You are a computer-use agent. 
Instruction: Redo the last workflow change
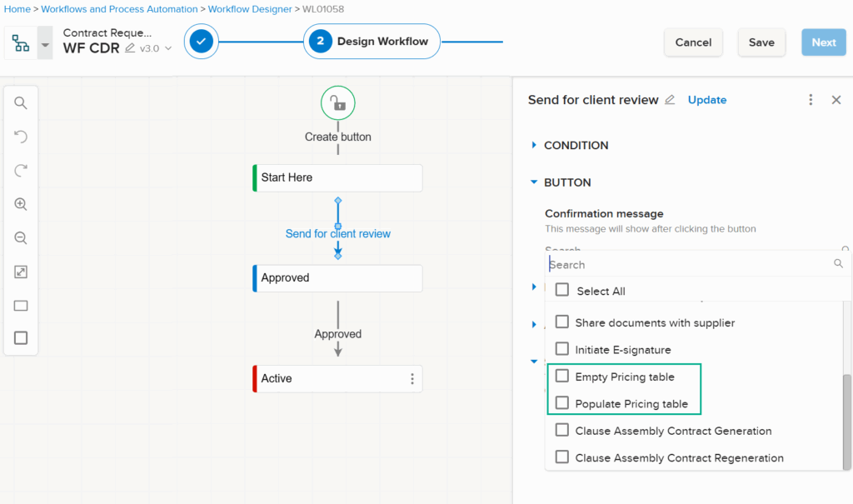[21, 169]
